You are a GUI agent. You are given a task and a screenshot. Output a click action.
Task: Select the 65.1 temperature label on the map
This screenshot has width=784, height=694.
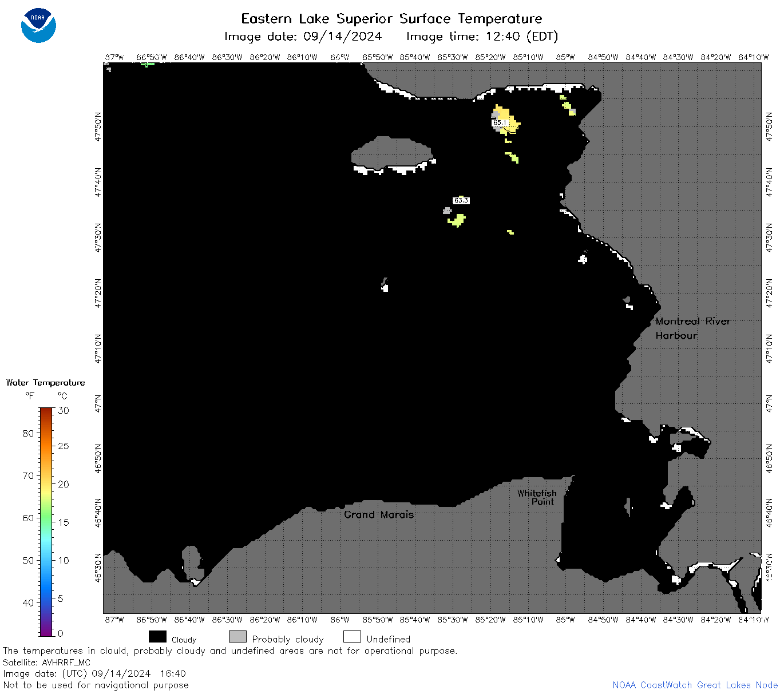500,123
